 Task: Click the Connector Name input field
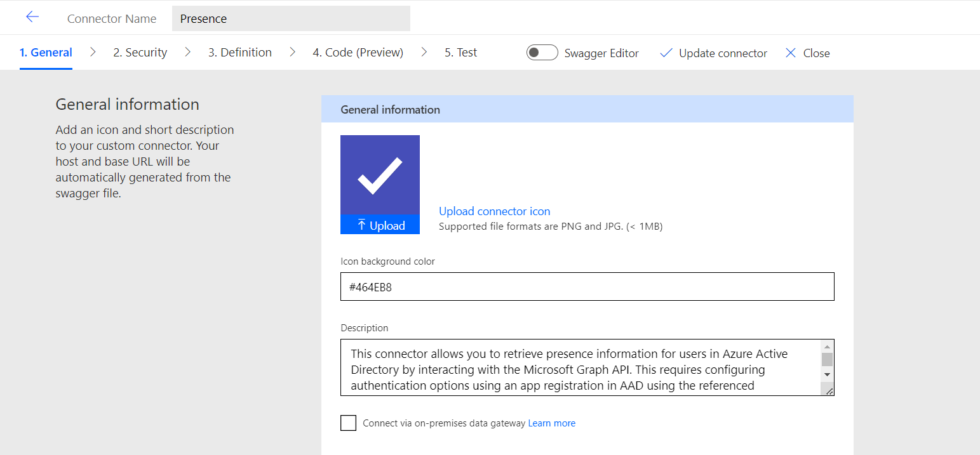point(291,18)
